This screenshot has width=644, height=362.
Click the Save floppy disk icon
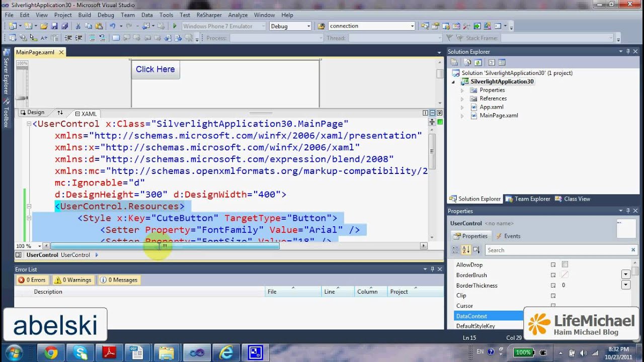(54, 26)
